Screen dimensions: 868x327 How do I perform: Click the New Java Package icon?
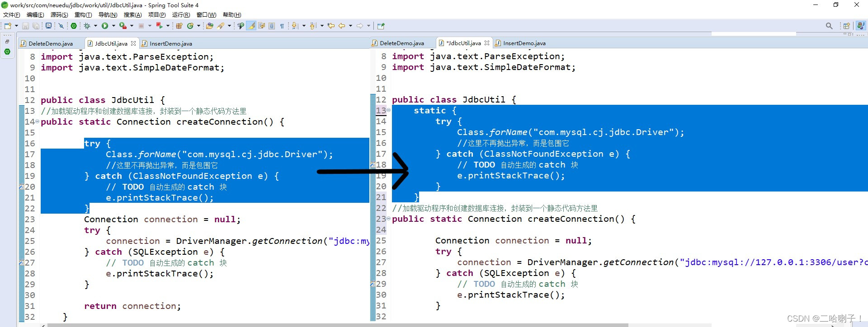179,26
